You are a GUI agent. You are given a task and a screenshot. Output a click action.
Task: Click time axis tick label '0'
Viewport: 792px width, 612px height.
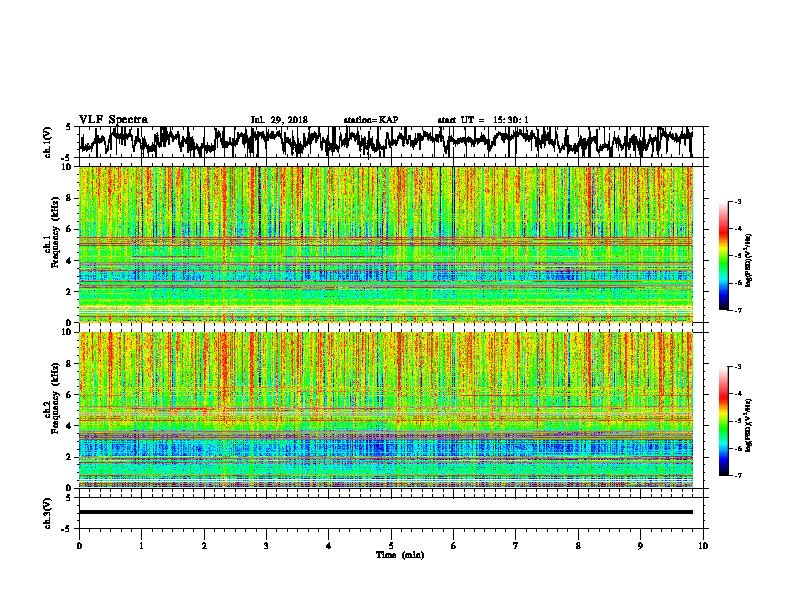(79, 545)
